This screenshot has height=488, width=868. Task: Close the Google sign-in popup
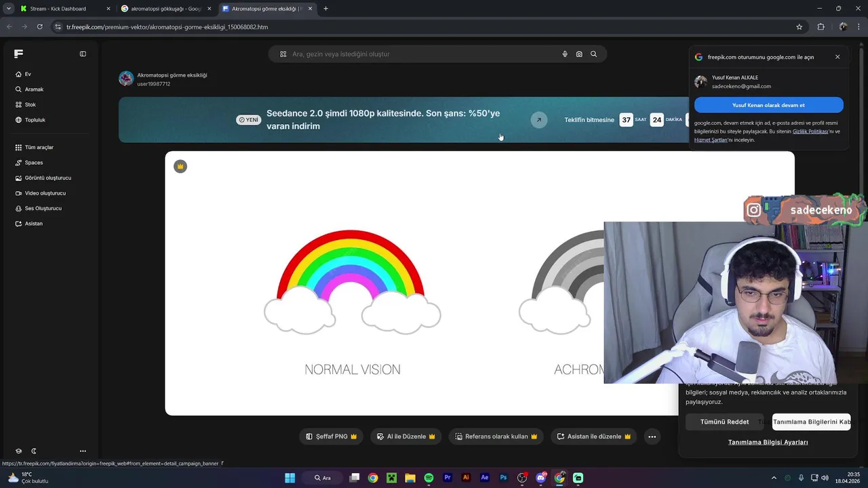837,57
